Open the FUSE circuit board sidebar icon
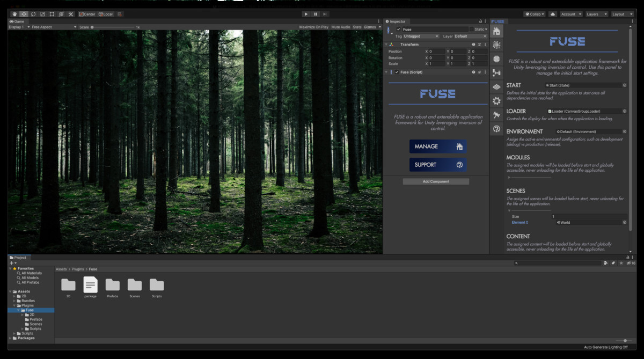The width and height of the screenshot is (644, 359). pos(496,45)
